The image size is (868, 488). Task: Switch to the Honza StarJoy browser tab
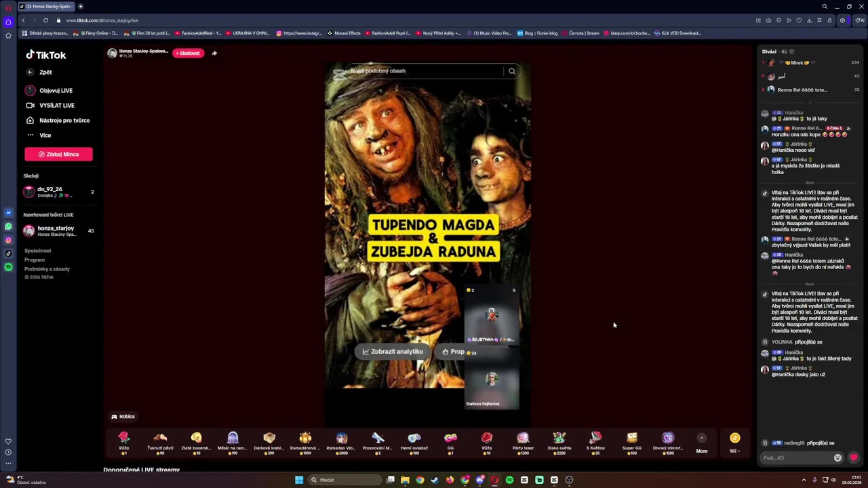pos(46,6)
